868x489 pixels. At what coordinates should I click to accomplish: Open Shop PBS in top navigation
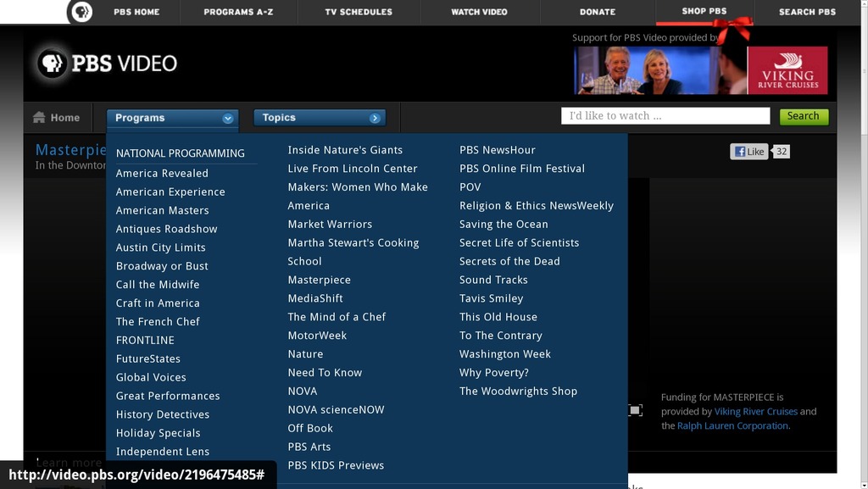point(704,11)
